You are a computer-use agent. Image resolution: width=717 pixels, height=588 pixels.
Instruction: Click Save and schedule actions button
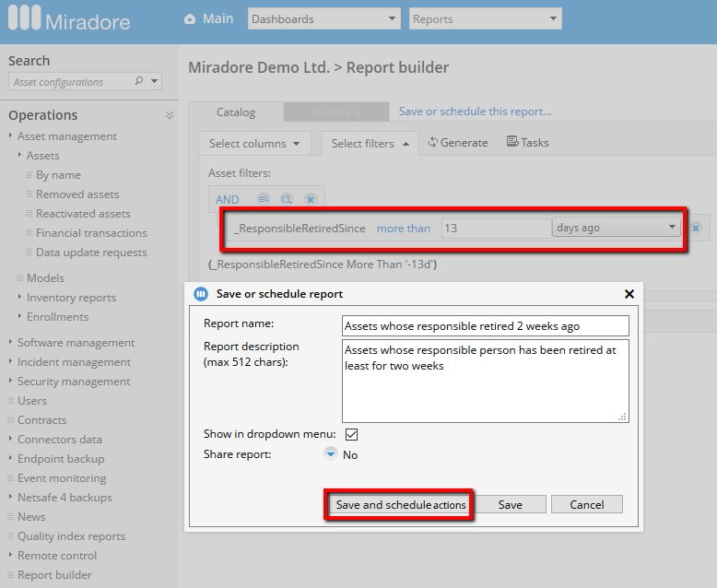(401, 505)
